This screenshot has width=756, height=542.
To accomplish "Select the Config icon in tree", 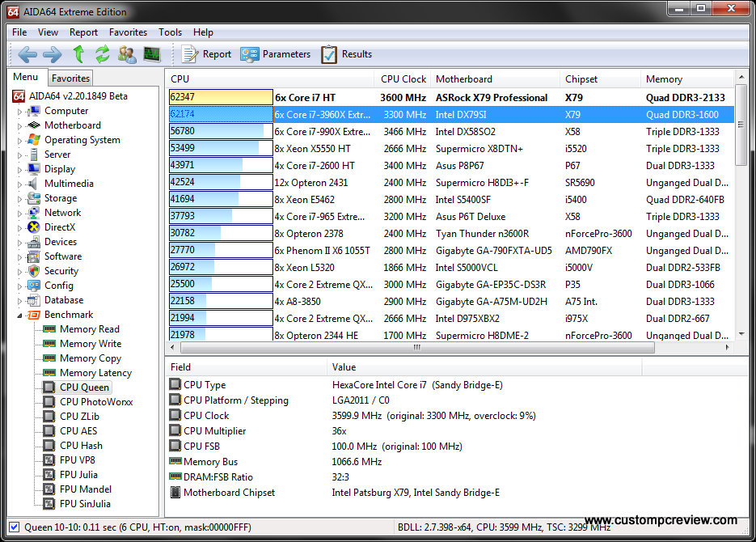I will click(x=34, y=286).
